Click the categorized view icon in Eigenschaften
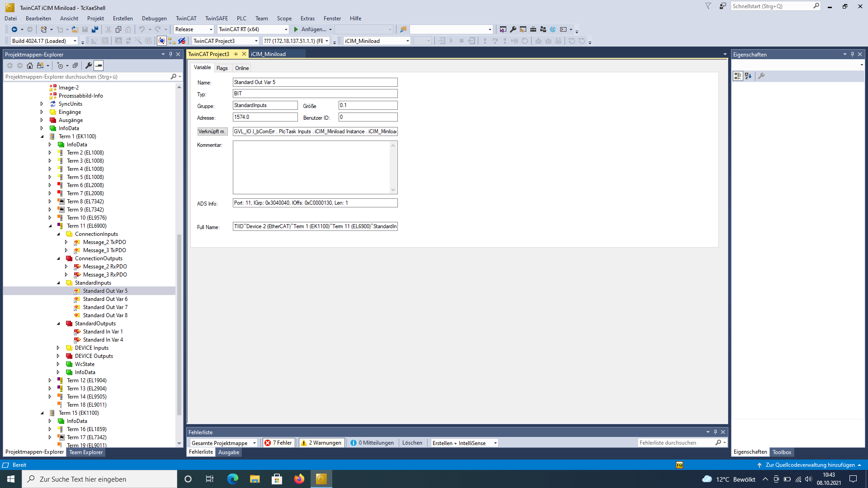Image resolution: width=868 pixels, height=488 pixels. coord(738,76)
